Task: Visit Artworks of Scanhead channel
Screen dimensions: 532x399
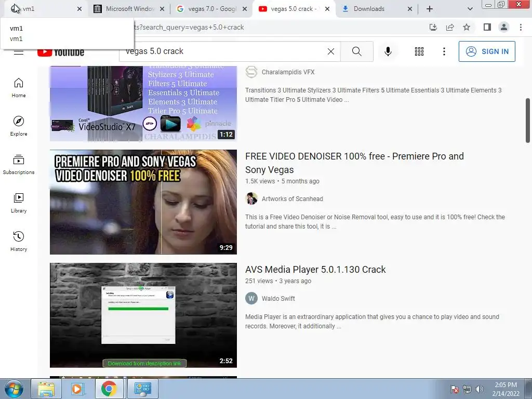Action: pyautogui.click(x=292, y=199)
